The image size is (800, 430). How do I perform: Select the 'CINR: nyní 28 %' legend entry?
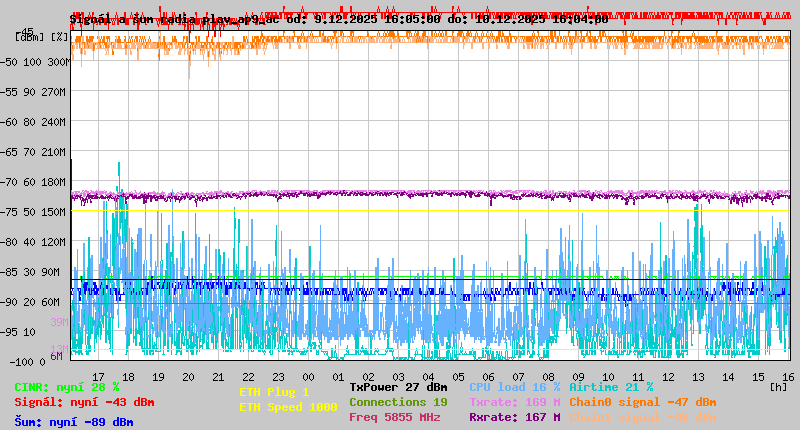pos(67,387)
